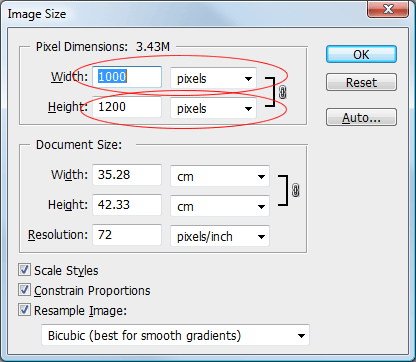Image resolution: width=416 pixels, height=362 pixels.
Task: Open the Auto... resolution dialog
Action: 361,117
